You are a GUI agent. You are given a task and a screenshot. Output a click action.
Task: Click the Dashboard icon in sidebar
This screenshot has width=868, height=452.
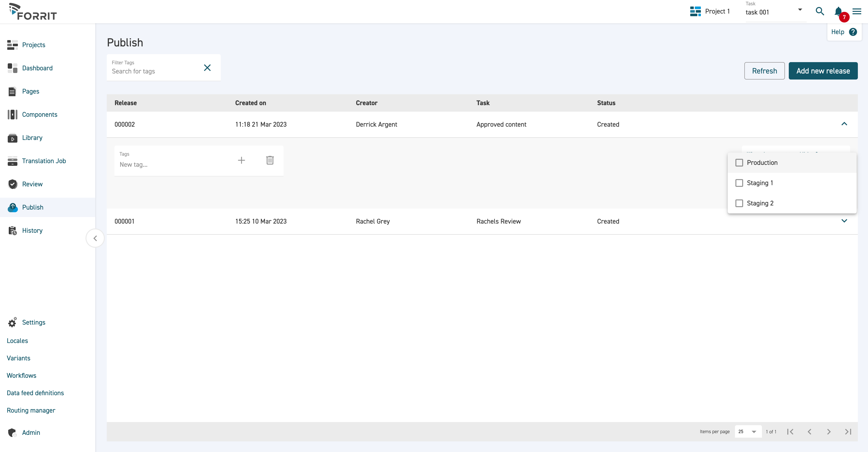coord(13,68)
